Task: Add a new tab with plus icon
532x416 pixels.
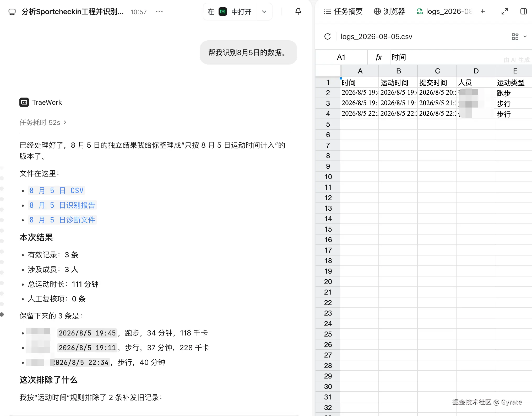Action: [x=483, y=12]
